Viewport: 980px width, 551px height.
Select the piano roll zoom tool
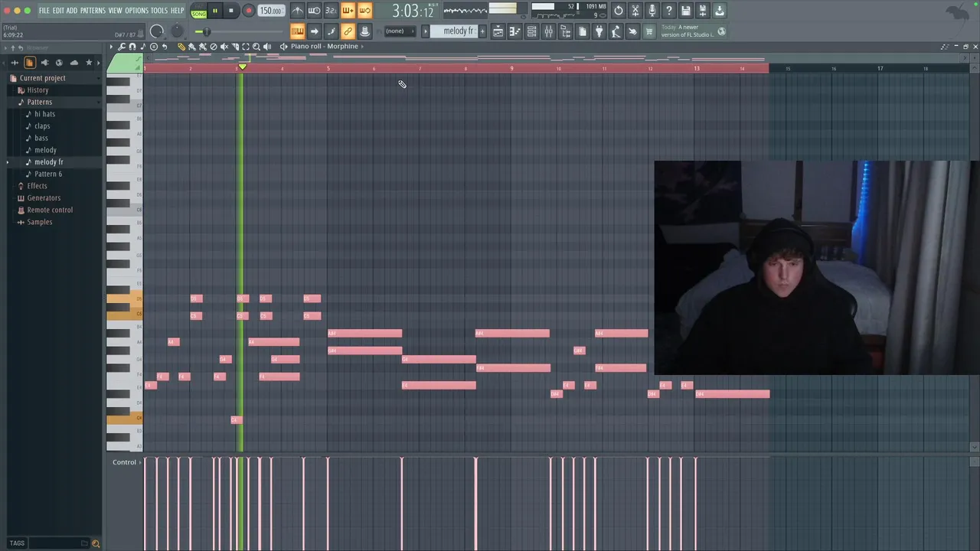coord(256,47)
